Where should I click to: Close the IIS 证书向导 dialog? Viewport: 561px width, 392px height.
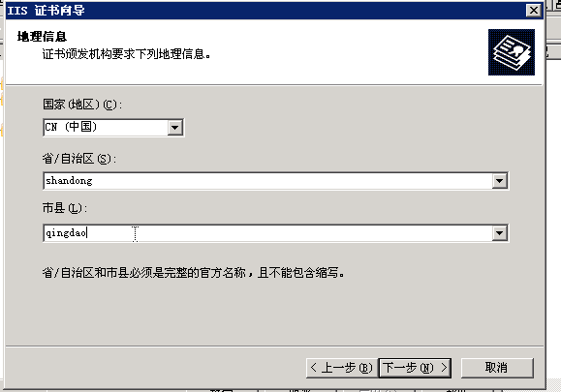point(533,10)
